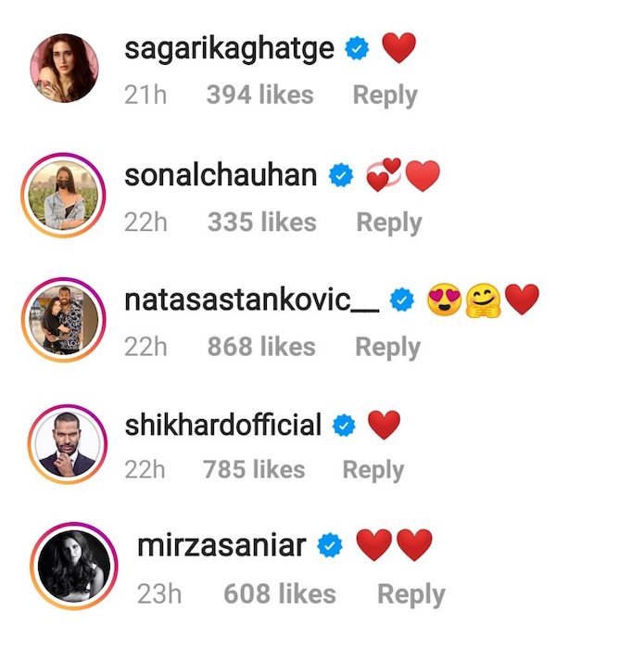
Task: Click the sagarikaghatge username
Action: click(x=229, y=48)
